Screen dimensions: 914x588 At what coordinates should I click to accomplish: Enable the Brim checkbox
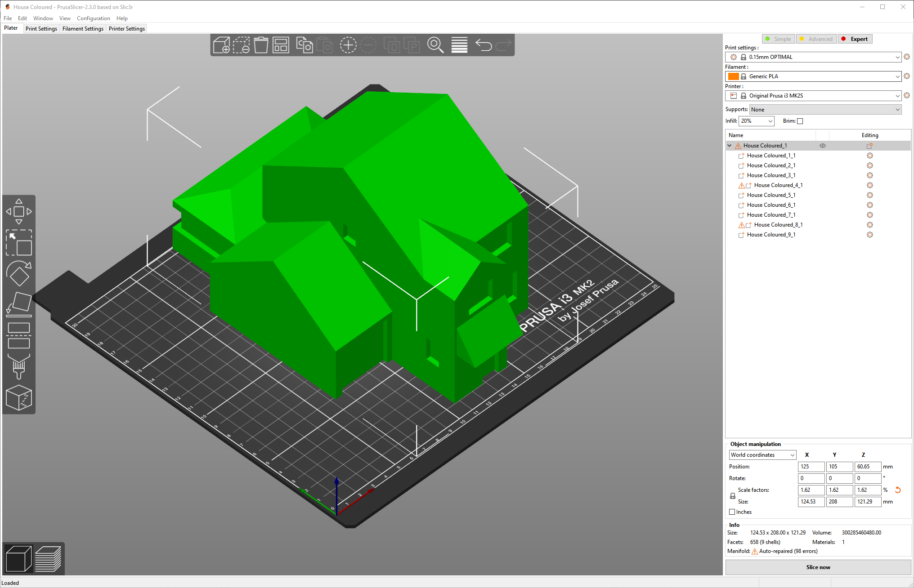(800, 121)
